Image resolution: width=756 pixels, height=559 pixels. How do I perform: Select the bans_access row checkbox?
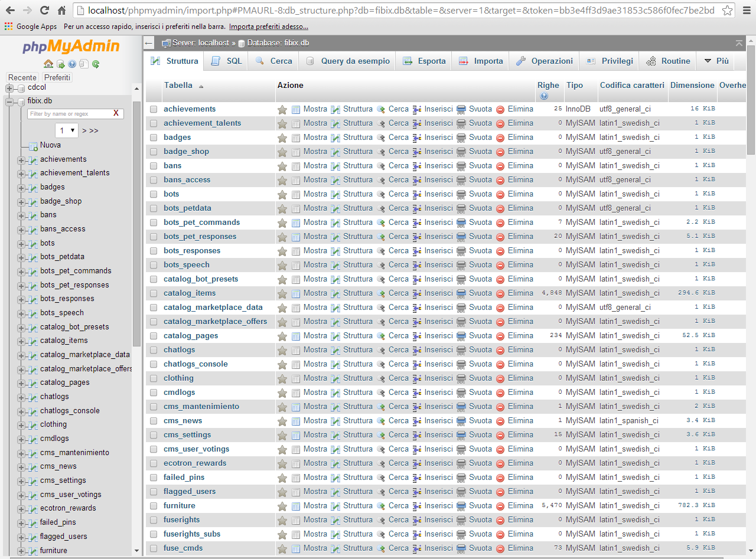154,180
